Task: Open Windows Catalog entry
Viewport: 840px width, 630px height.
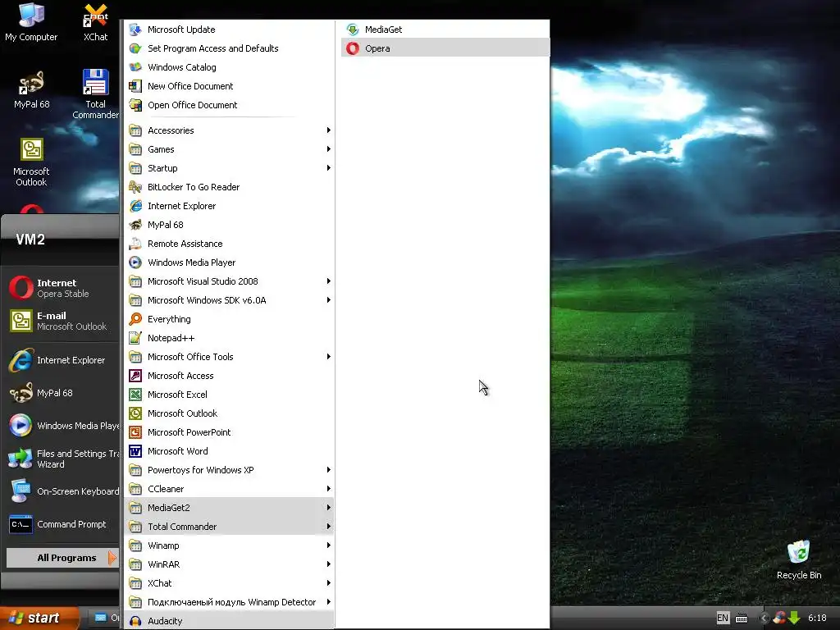Action: tap(229, 67)
